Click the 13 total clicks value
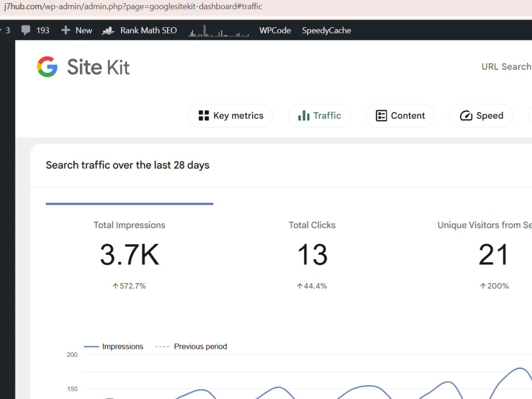Screen dimensions: 532x399 tap(312, 254)
